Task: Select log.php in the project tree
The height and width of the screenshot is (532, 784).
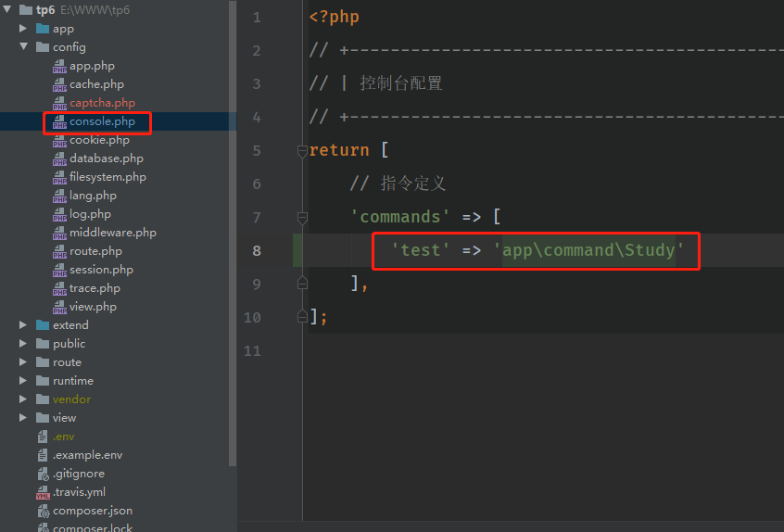Action: click(90, 214)
